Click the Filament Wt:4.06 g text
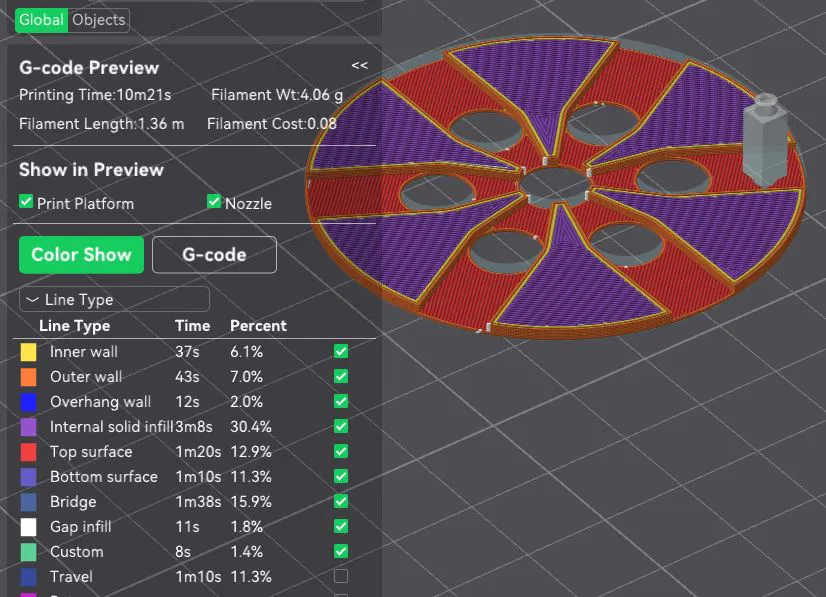The width and height of the screenshot is (826, 597). pos(277,95)
